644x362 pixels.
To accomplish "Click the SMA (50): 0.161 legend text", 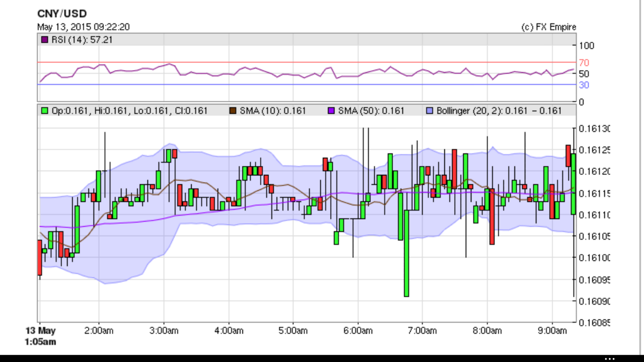I will [371, 111].
